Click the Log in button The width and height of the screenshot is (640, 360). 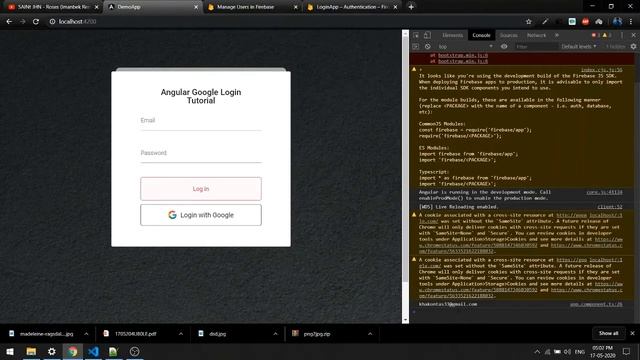(x=201, y=189)
